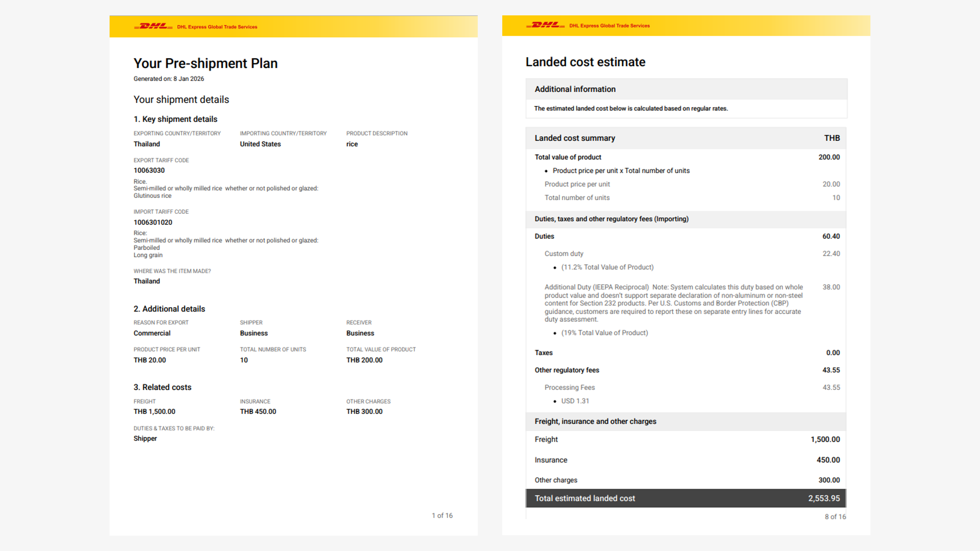Screen dimensions: 980x551
Task: Select the Additional information header
Action: 574,89
